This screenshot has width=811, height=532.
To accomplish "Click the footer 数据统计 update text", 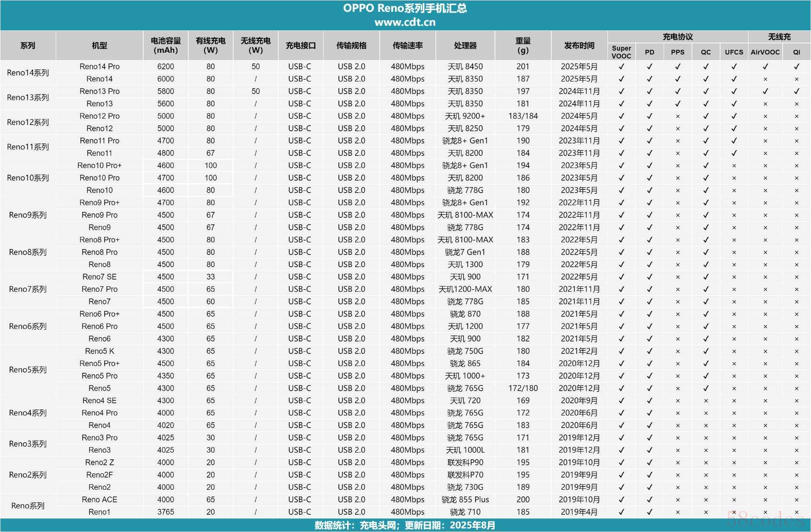I will (x=405, y=525).
